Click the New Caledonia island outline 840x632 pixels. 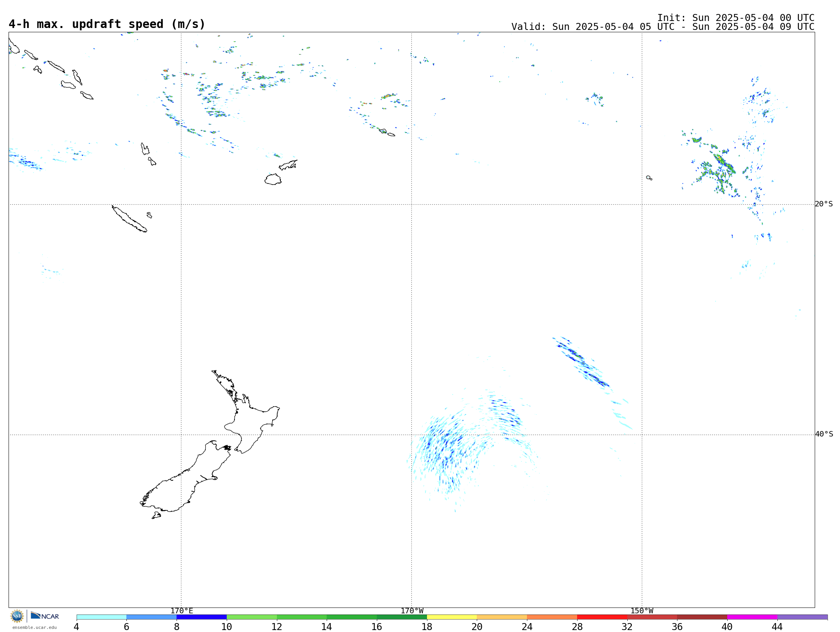point(129,219)
